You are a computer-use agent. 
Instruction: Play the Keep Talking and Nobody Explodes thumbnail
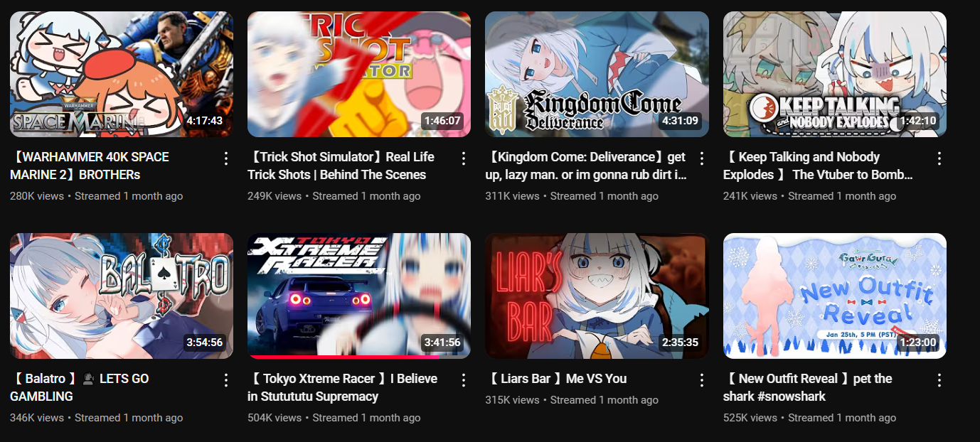[835, 74]
